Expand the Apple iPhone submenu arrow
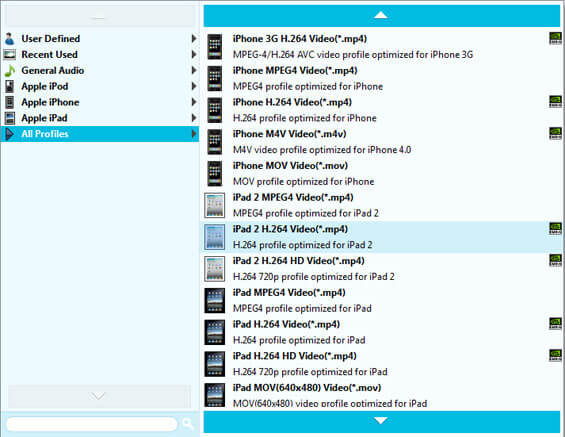Viewport: 565px width, 437px height. tap(194, 102)
